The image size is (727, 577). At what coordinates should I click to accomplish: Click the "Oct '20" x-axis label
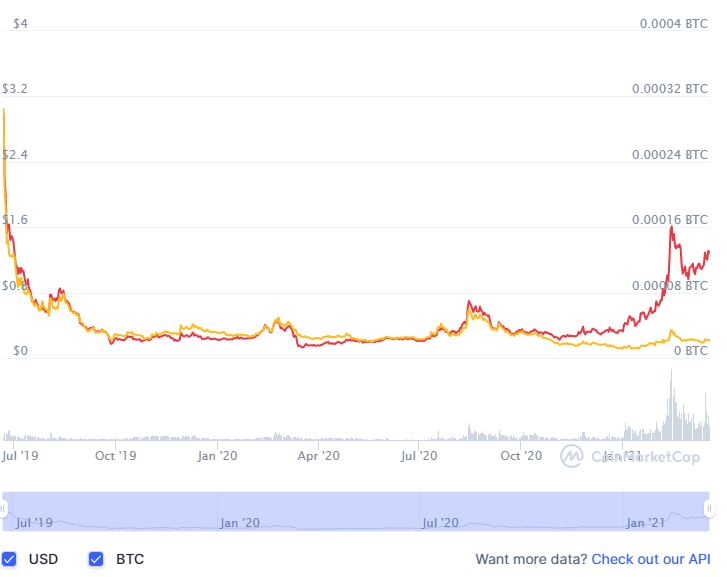tap(521, 456)
